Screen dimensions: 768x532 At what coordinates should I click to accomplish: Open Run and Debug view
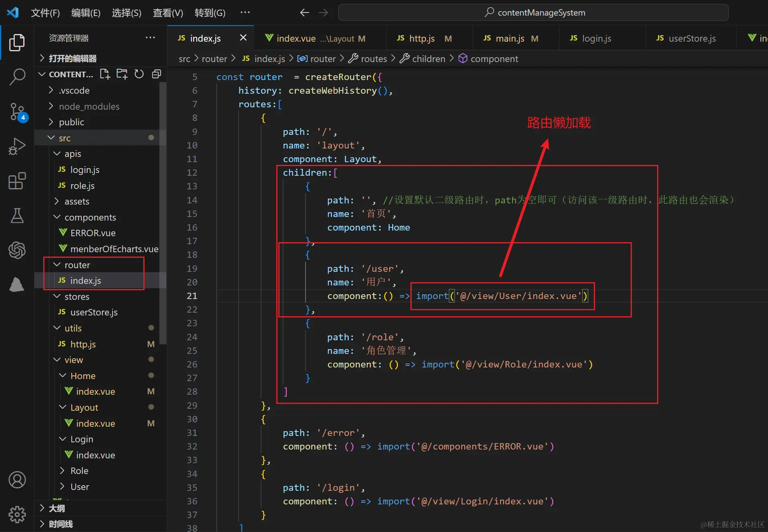[17, 146]
